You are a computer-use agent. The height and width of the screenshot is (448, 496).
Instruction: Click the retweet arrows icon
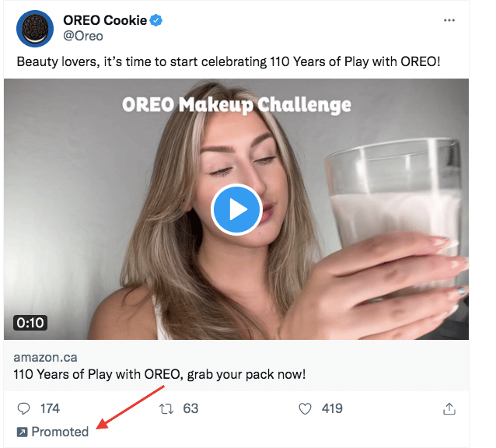[166, 408]
